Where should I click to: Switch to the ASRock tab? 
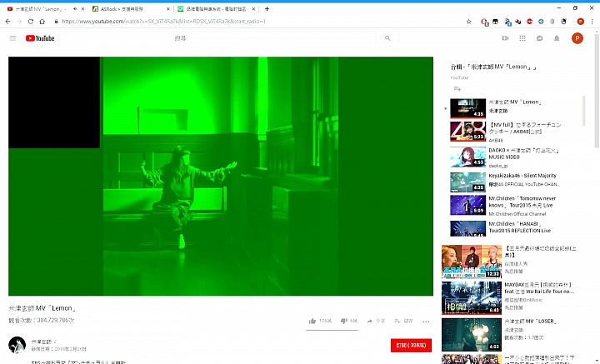(x=130, y=9)
